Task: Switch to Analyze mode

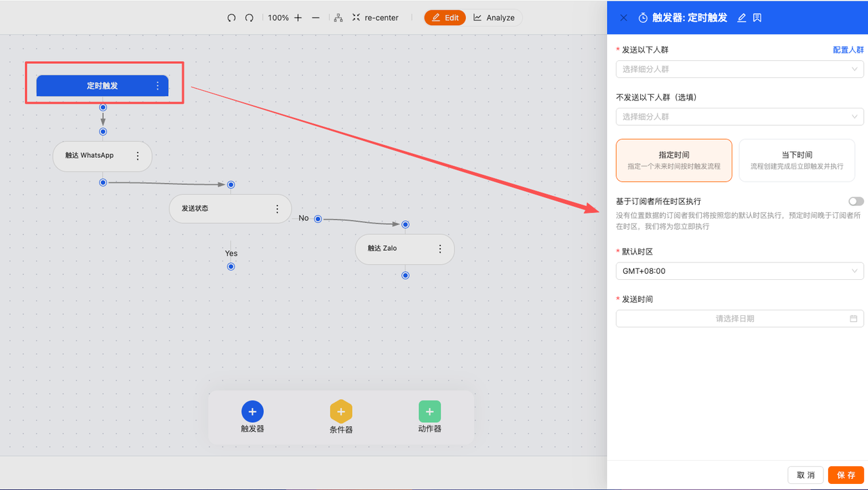Action: 494,18
